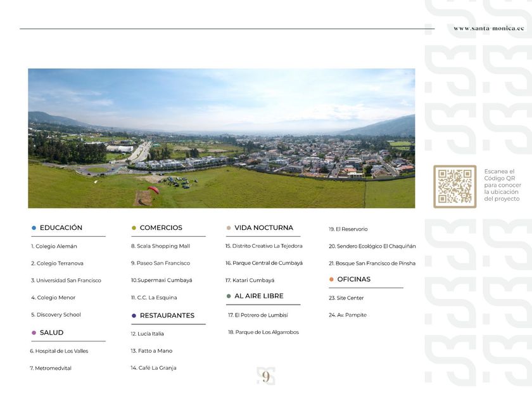Click '10.Supermaxi Cumbayá' entry
Image resolution: width=532 pixels, height=399 pixels.
click(161, 280)
